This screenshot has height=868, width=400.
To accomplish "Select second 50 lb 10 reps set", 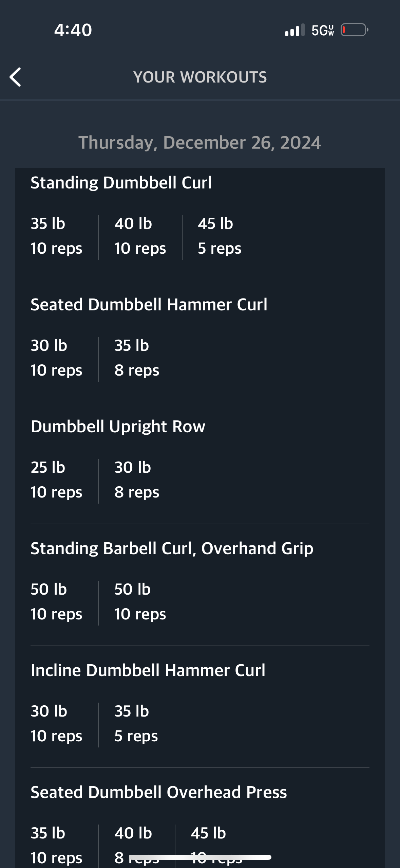I will pyautogui.click(x=140, y=602).
